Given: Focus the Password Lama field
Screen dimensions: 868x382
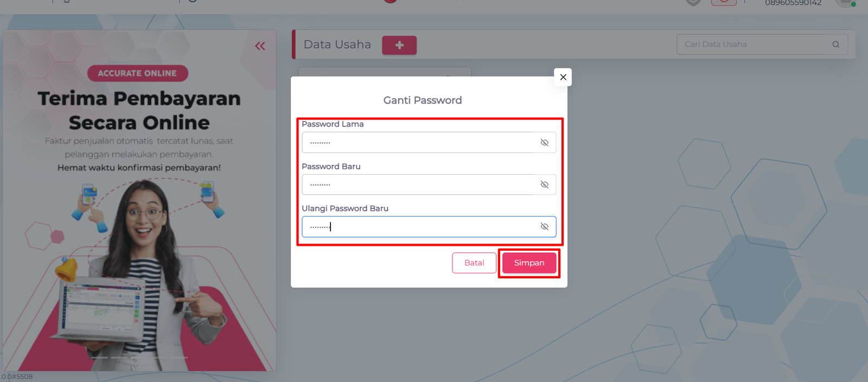Looking at the screenshot, I should coord(429,142).
